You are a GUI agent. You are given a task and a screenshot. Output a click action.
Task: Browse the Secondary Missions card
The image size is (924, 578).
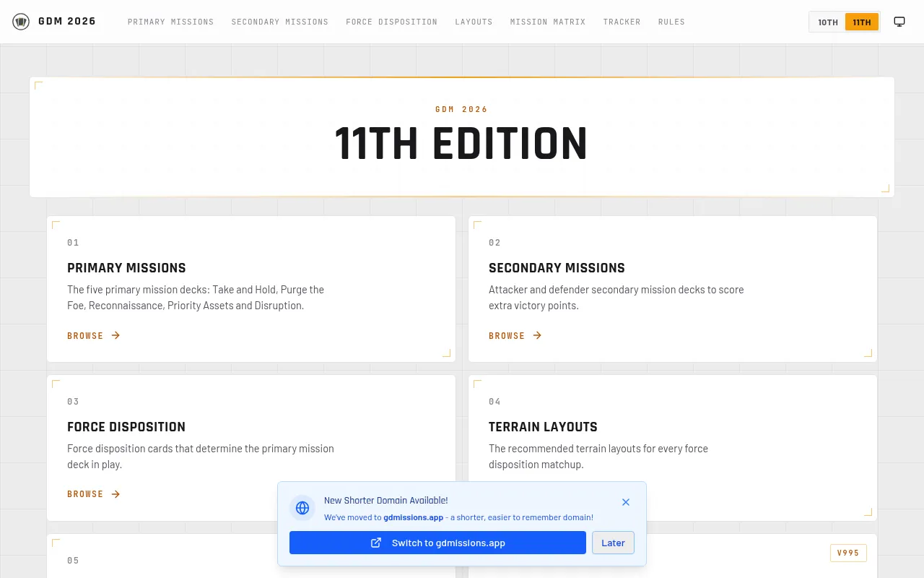point(515,336)
